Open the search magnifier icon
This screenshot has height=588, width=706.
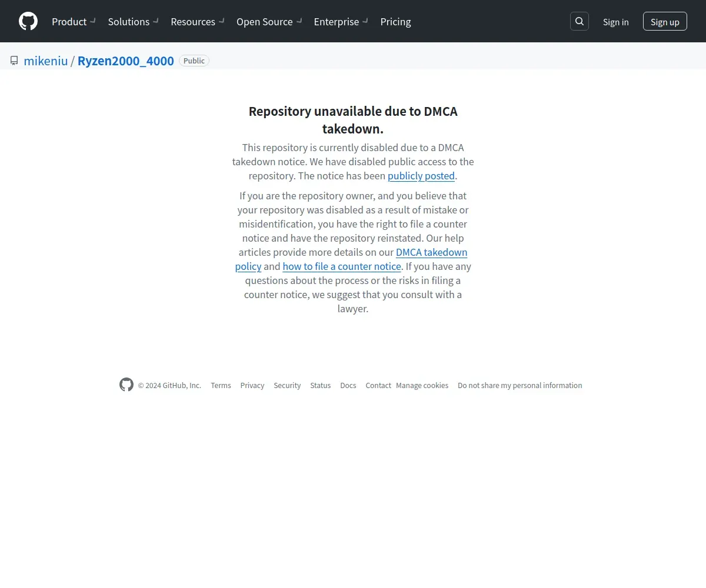(580, 22)
